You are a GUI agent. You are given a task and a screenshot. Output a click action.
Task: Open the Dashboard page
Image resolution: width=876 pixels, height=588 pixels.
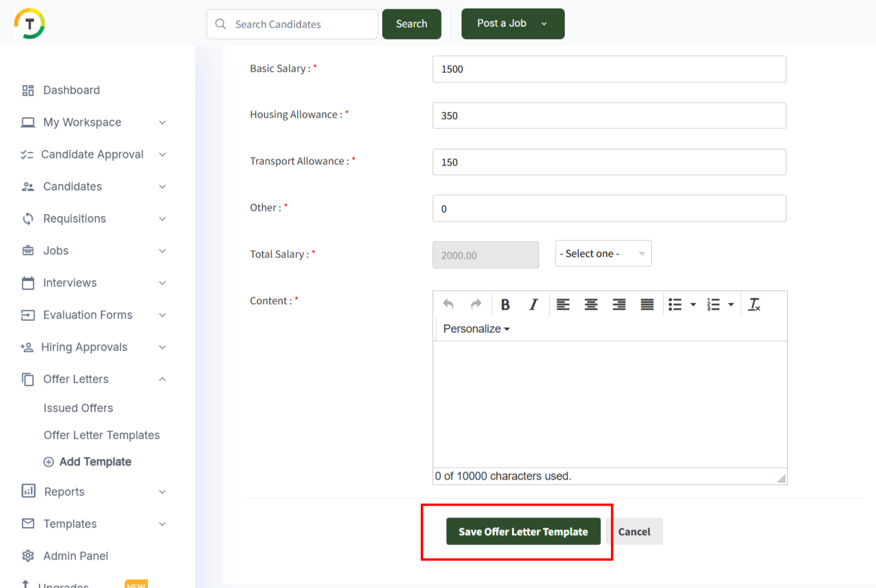click(x=71, y=90)
